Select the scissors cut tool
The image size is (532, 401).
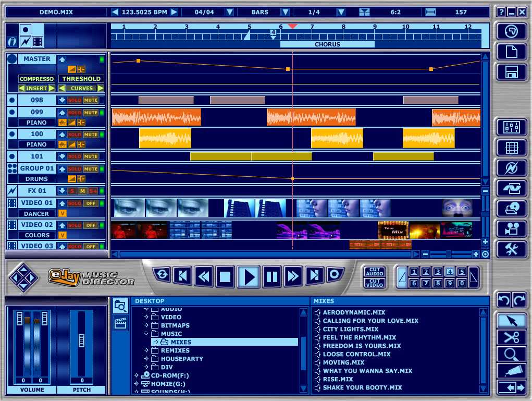[511, 338]
